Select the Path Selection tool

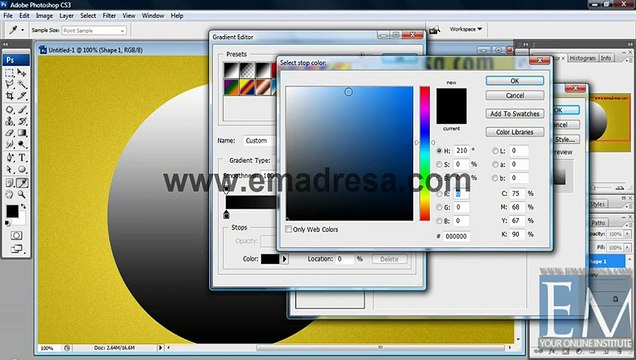(x=9, y=169)
